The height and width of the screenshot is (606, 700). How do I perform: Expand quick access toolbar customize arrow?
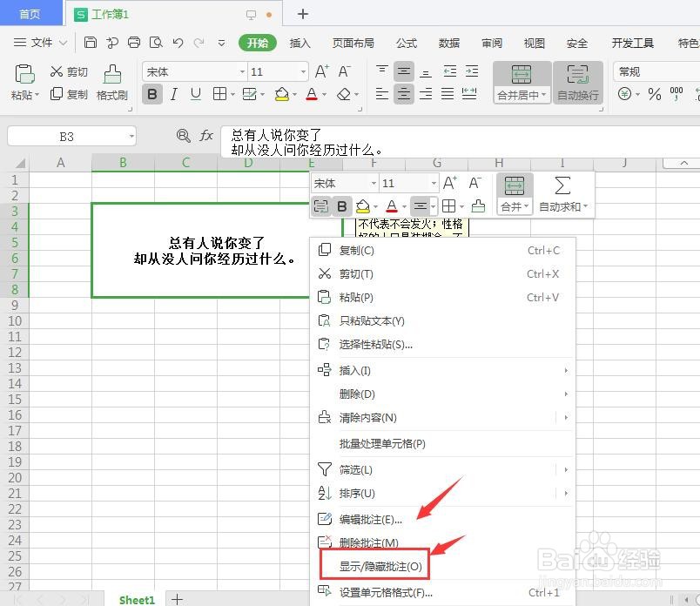(221, 43)
